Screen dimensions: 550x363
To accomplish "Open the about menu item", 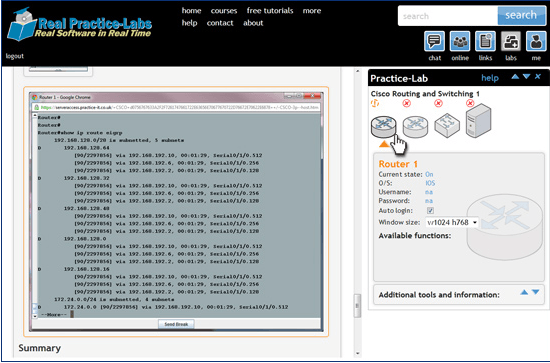I will point(253,23).
